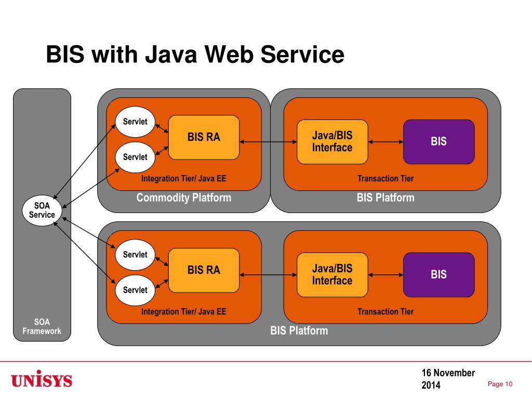Select the lower Servlet ellipse in Commodity Platform

(135, 157)
